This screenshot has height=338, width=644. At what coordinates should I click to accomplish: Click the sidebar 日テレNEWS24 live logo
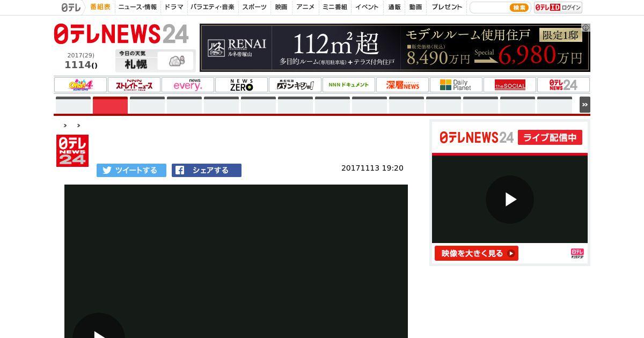(477, 137)
